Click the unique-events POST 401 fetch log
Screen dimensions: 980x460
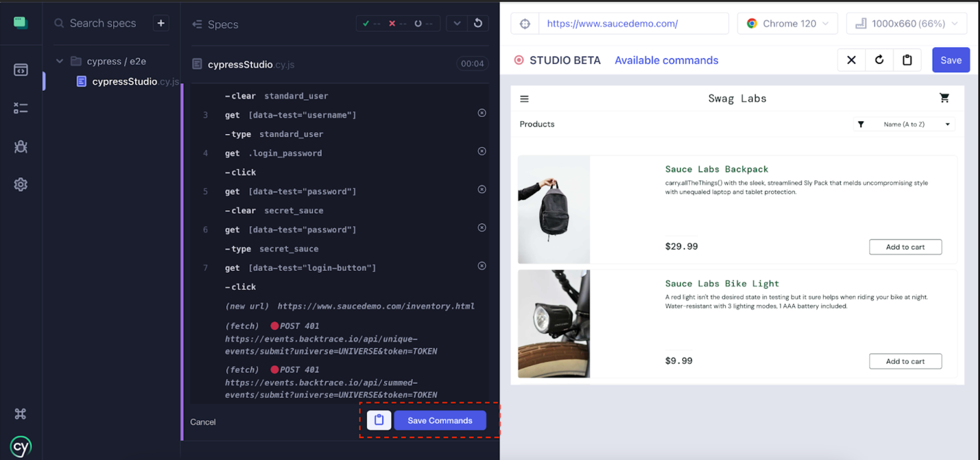pos(331,339)
